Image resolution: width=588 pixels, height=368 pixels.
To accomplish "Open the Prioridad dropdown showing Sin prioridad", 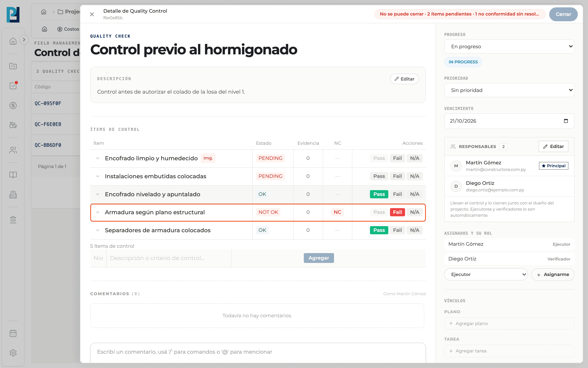I will pos(509,90).
